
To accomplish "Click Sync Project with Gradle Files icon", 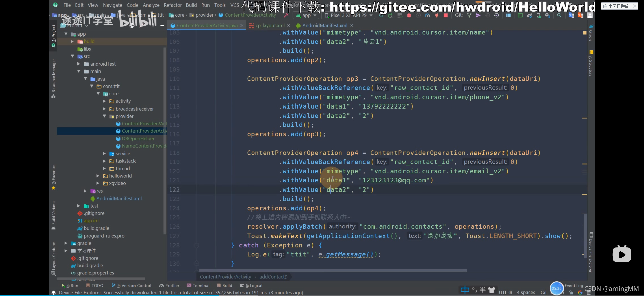I will coord(529,15).
